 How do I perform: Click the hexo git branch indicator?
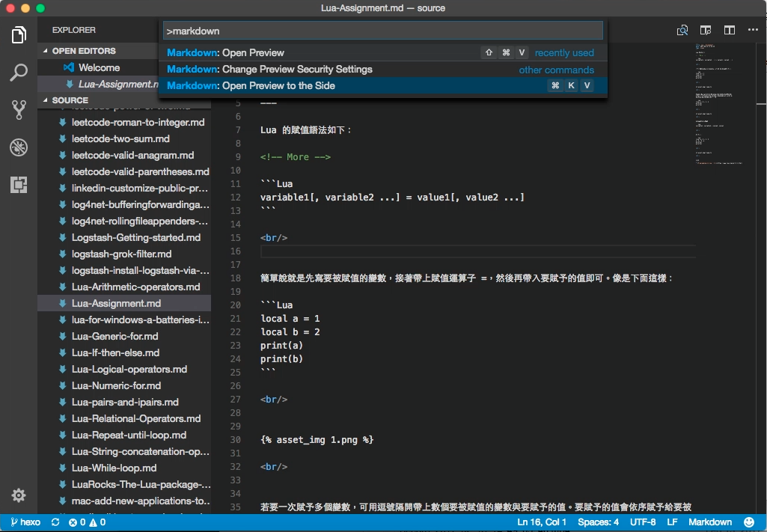click(25, 522)
